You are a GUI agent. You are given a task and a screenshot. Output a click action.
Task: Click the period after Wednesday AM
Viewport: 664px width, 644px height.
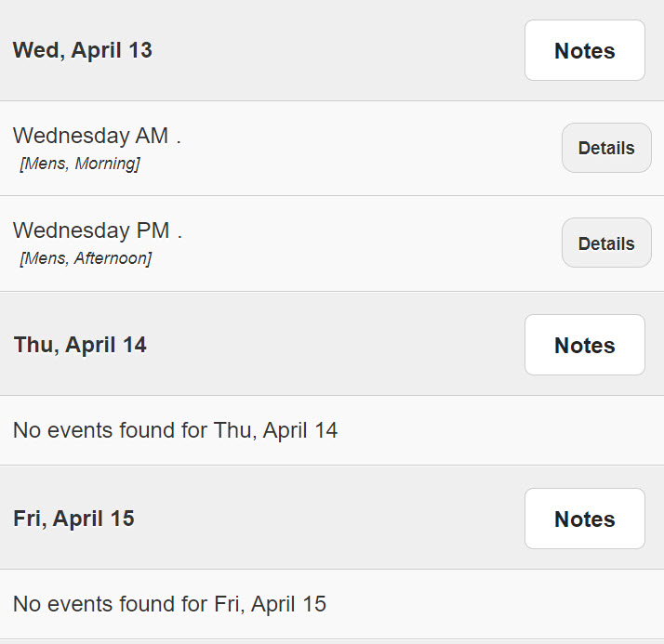click(x=179, y=138)
